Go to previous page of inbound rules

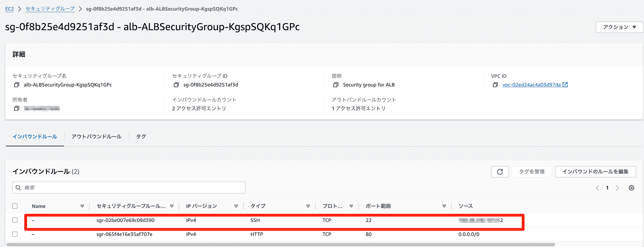pos(597,188)
